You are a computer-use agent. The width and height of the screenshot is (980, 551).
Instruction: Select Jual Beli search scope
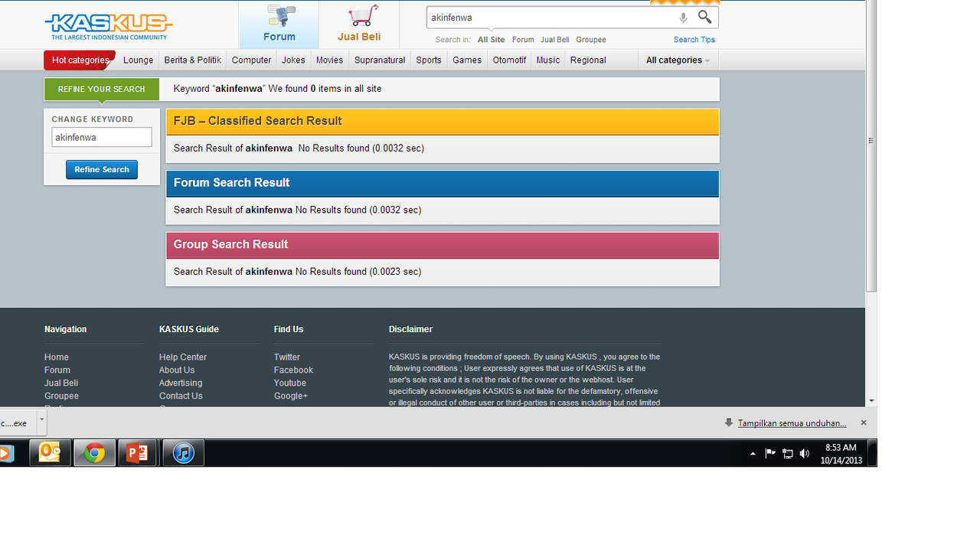pyautogui.click(x=555, y=40)
